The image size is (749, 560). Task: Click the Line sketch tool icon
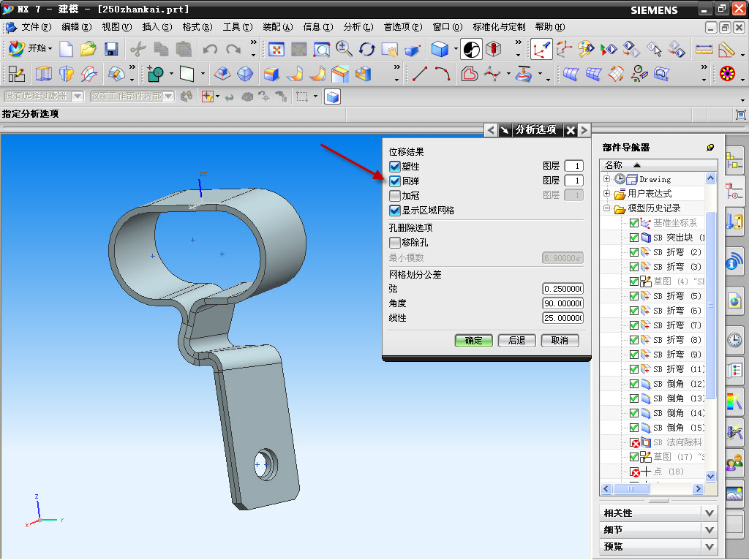point(419,74)
